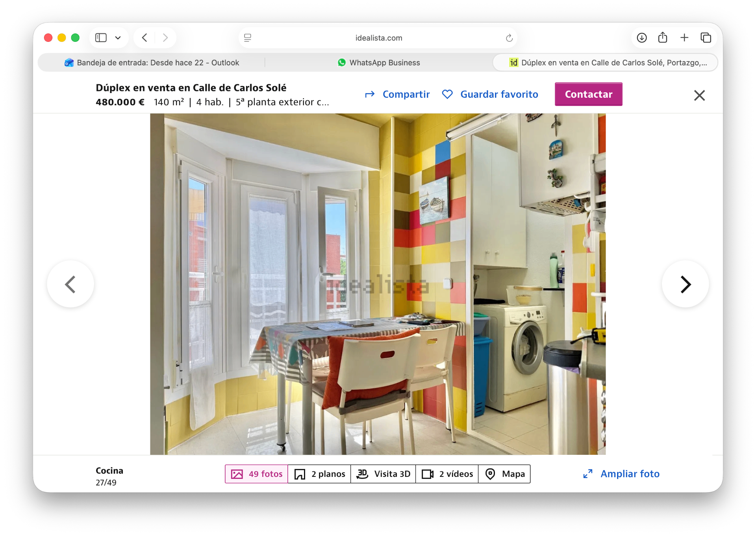
Task: Reload the idealista page
Action: 509,38
